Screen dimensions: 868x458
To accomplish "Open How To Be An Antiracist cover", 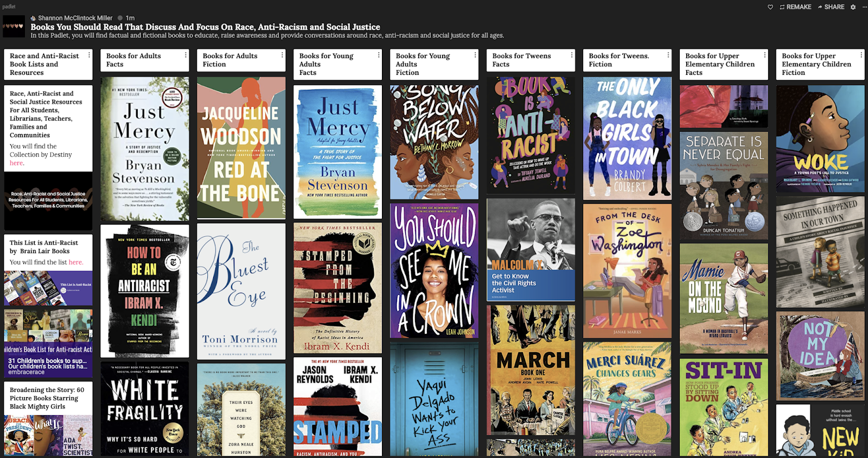I will pos(145,291).
